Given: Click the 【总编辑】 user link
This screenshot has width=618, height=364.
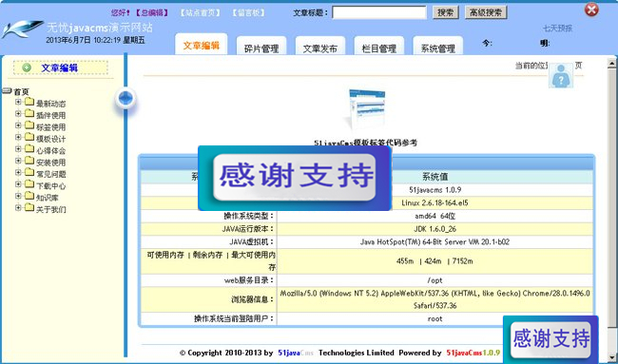Looking at the screenshot, I should (x=152, y=12).
